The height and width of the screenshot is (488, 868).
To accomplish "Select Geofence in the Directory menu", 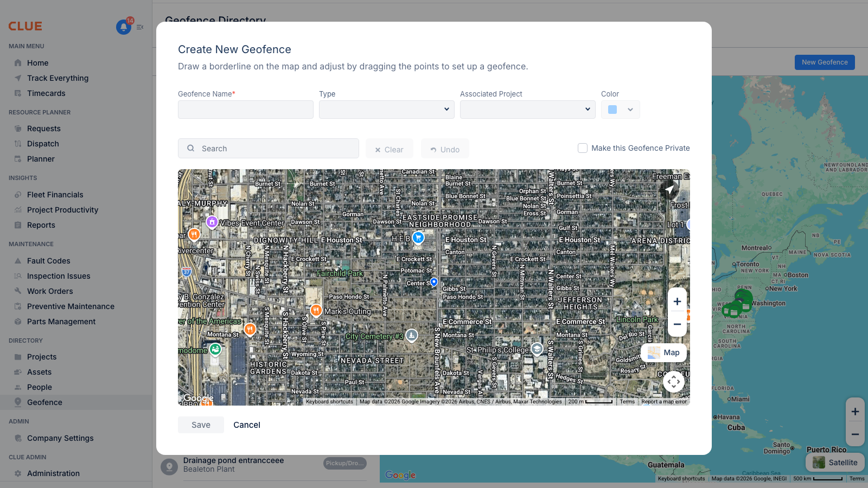I will pyautogui.click(x=44, y=402).
